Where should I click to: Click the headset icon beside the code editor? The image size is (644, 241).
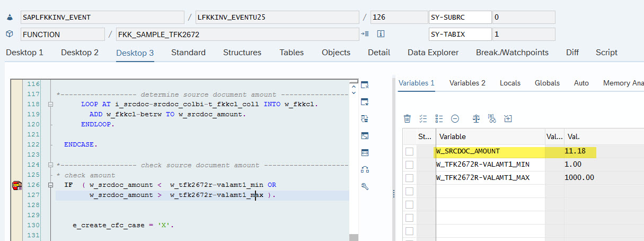[x=365, y=169]
